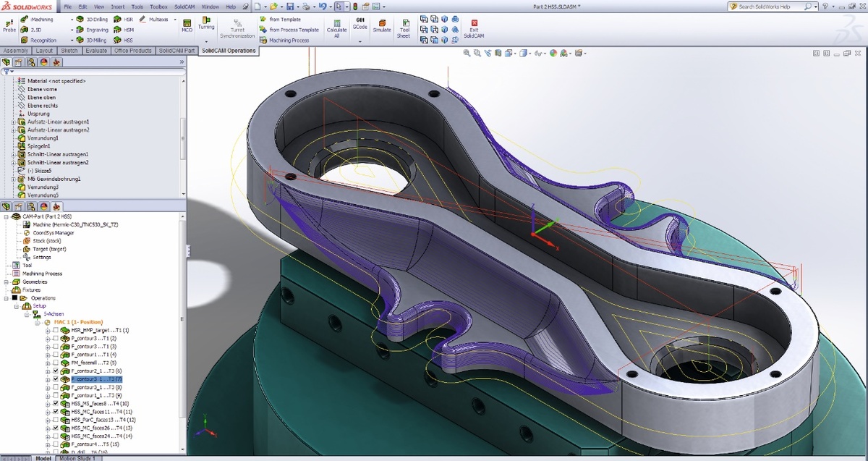Screen dimensions: 868x461
Task: Click the from Process Template button
Action: (x=293, y=30)
